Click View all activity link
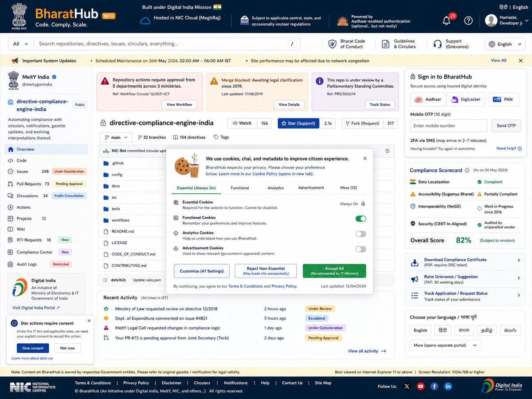Viewport: 532px width, 399px height. pos(367,351)
